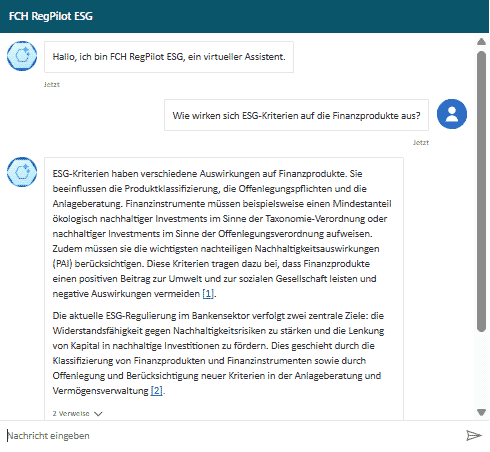The image size is (490, 452).
Task: Click the send message arrow icon
Action: coord(474,435)
